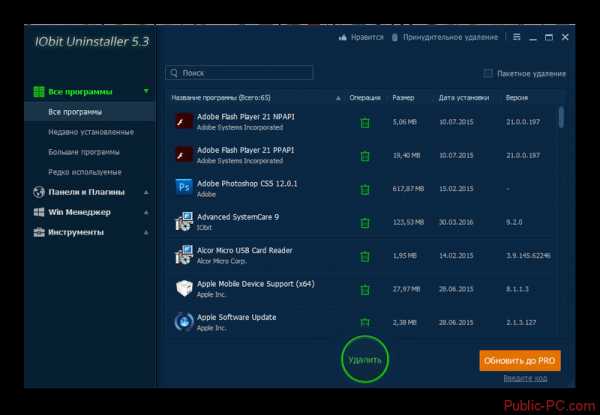Click Apple Mobile Device Support box icon
Viewport: 600px width, 415px height.
(x=184, y=288)
